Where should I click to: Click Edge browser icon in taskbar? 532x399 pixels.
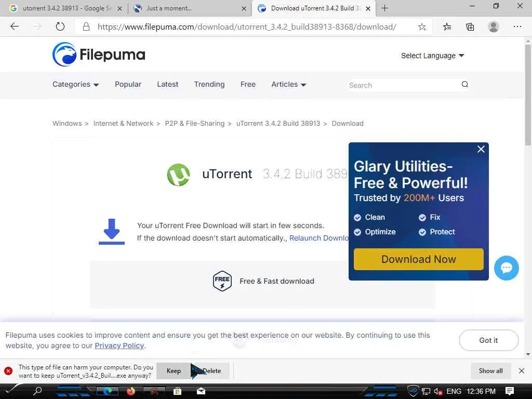click(x=108, y=391)
